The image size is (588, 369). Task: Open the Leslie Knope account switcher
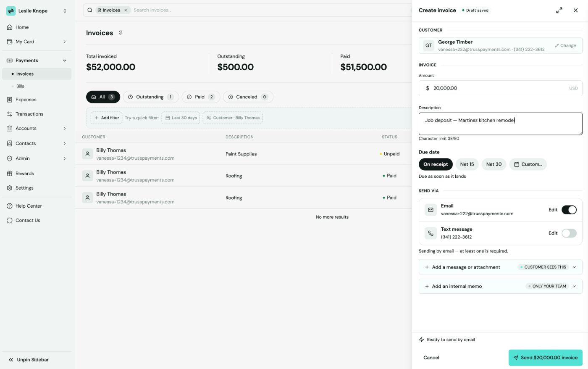tap(37, 11)
